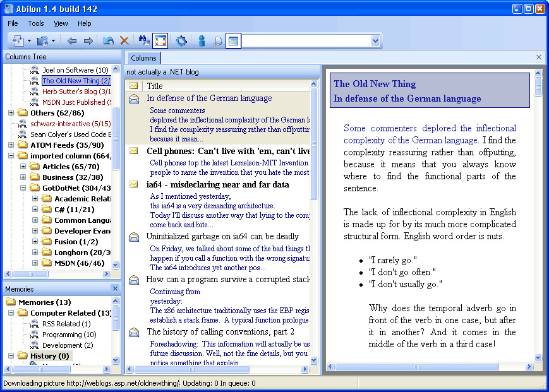Open the Tools menu
549x392 pixels.
coord(36,23)
